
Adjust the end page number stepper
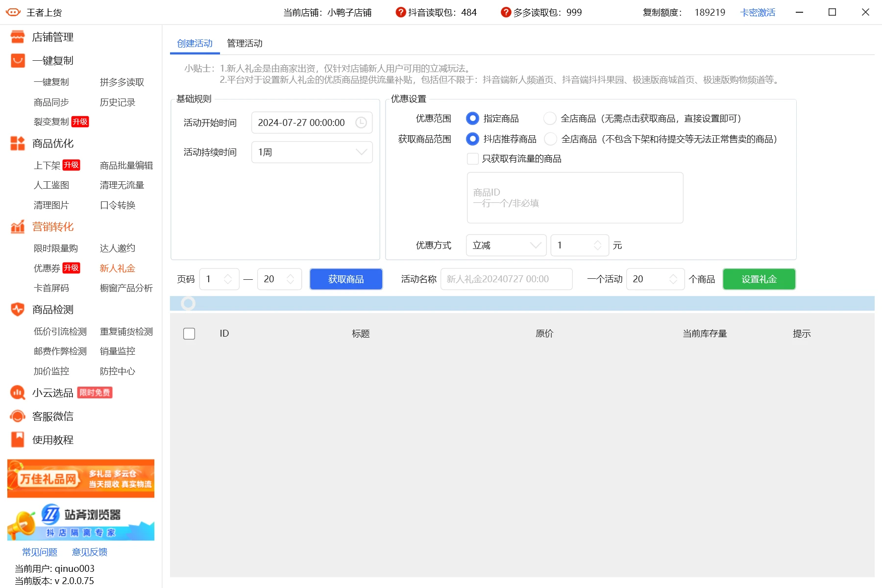(x=291, y=279)
